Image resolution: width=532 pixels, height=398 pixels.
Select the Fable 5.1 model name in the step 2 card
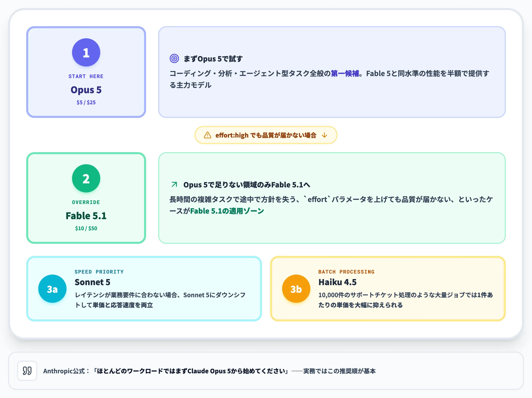(x=86, y=216)
